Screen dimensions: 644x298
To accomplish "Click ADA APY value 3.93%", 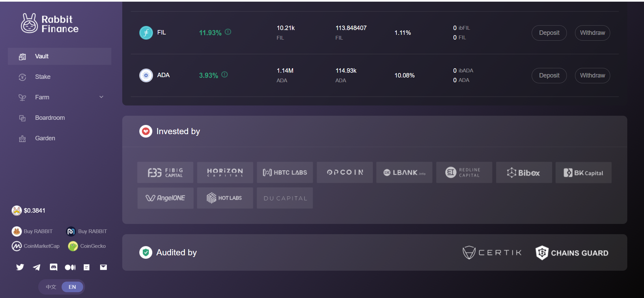I will (x=209, y=75).
